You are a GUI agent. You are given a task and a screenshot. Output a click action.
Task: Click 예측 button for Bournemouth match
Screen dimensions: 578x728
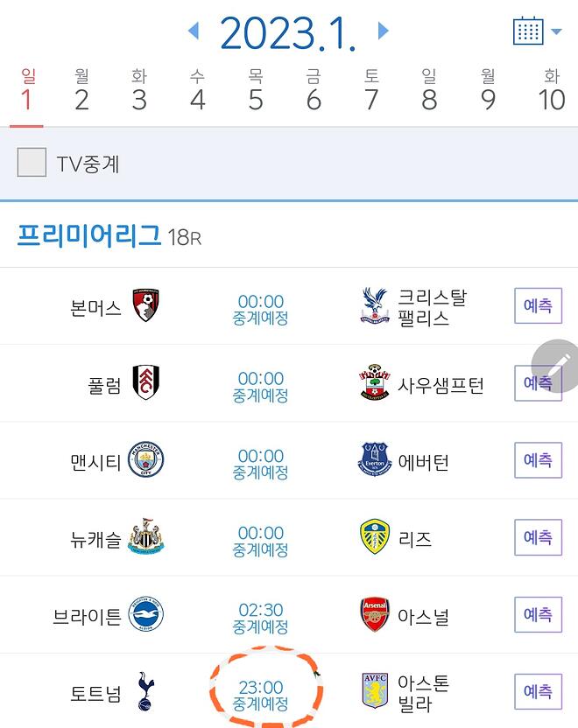click(x=538, y=305)
